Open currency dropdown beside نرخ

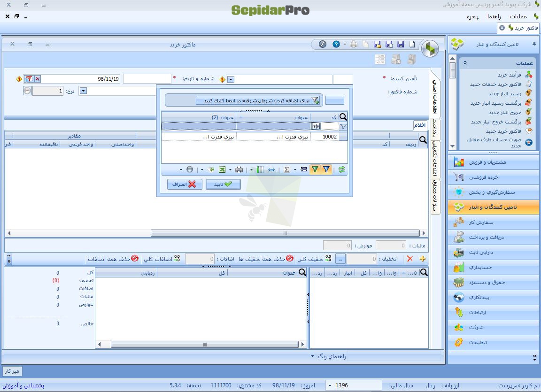[83, 91]
